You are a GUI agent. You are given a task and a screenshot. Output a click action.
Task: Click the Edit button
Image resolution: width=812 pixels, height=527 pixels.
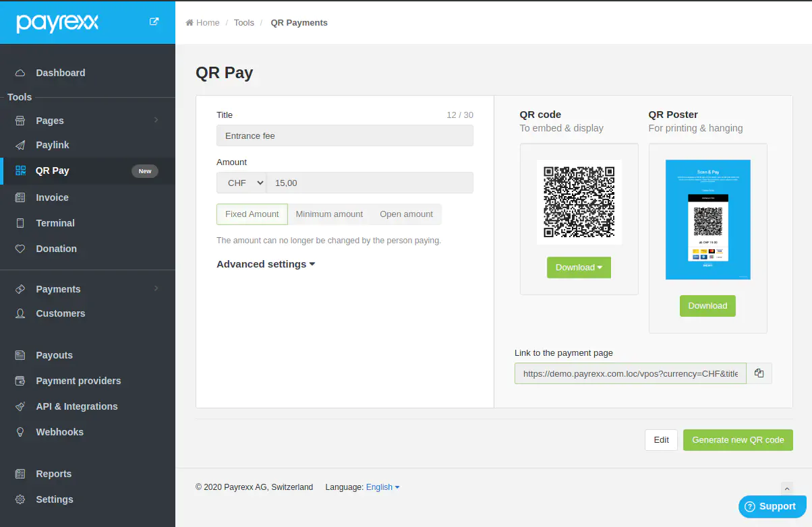[x=661, y=440]
